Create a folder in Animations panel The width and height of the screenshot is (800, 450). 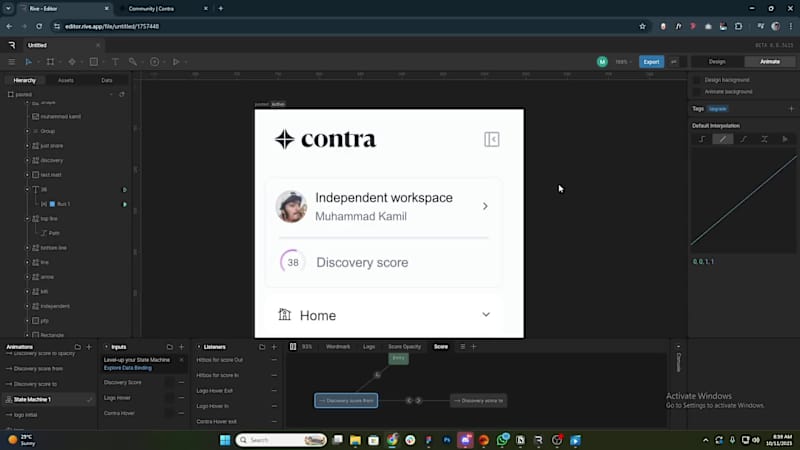(x=78, y=347)
